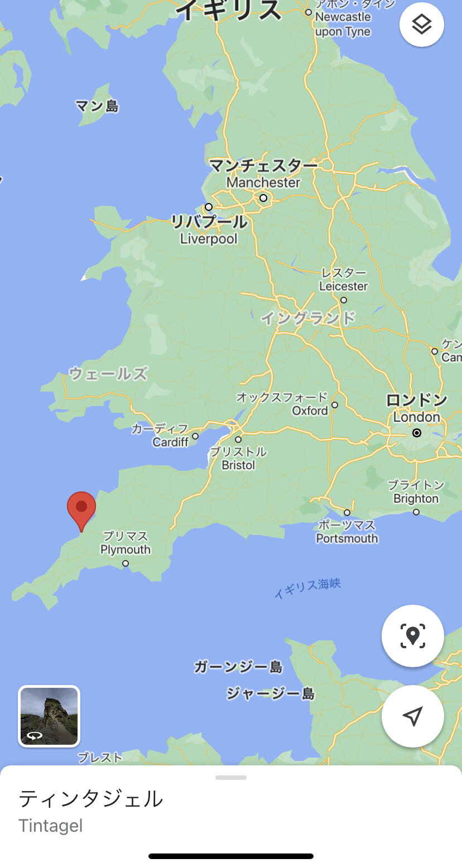Open the Tintagel place card title

point(91,799)
